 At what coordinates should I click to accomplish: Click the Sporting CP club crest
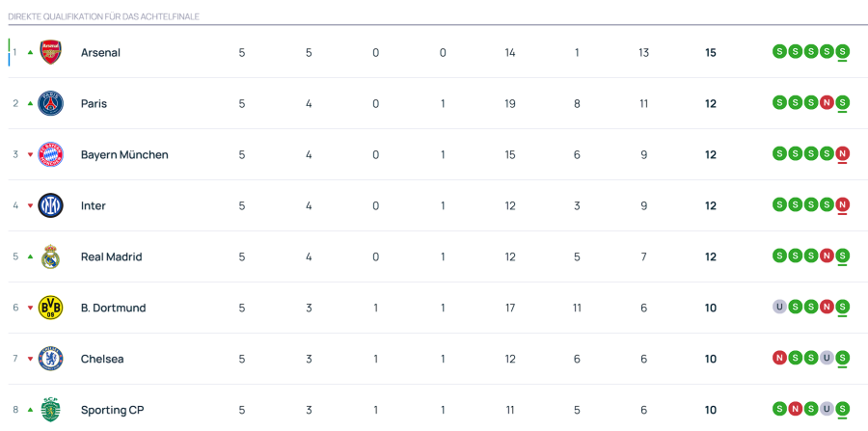(50, 410)
